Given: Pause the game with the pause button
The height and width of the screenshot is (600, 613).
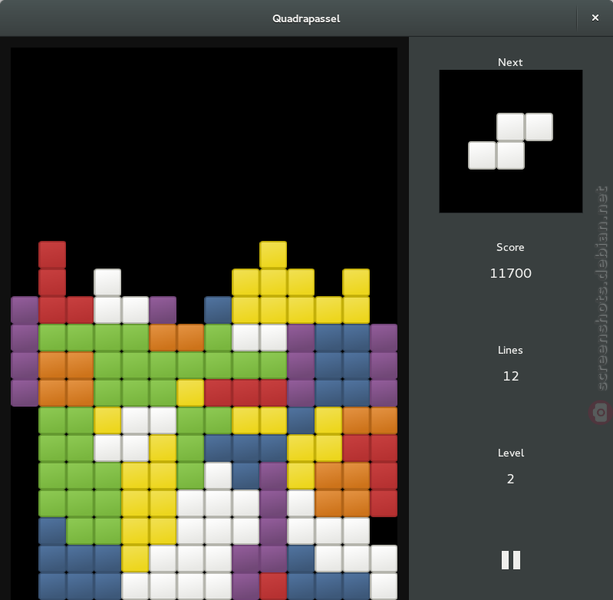Looking at the screenshot, I should tap(511, 560).
